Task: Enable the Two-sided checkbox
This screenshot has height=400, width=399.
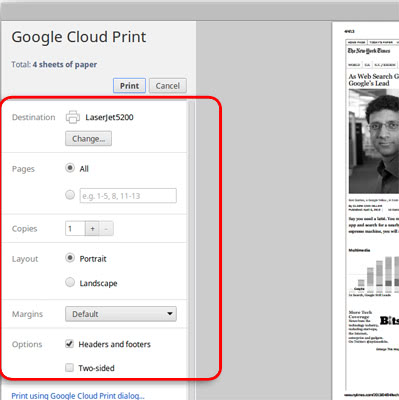Action: [x=69, y=368]
